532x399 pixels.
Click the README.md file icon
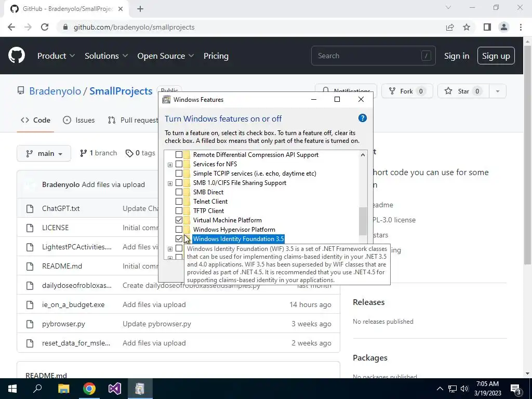(x=30, y=267)
